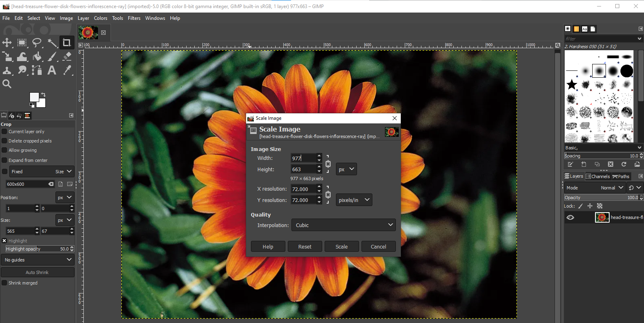
Task: Open the No guides dropdown
Action: pos(38,260)
